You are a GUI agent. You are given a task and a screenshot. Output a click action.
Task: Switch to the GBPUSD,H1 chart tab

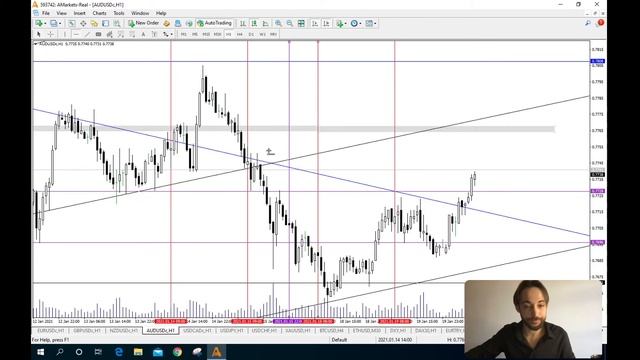click(87, 330)
